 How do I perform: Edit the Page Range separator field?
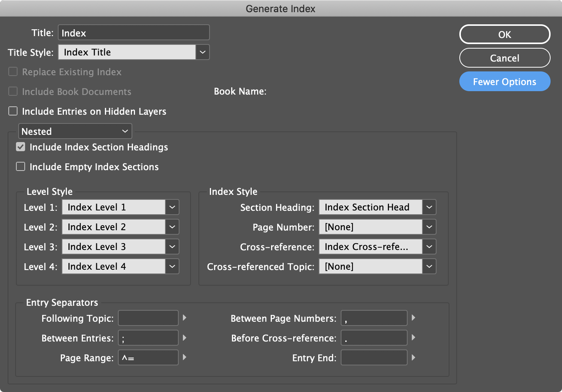tap(148, 357)
